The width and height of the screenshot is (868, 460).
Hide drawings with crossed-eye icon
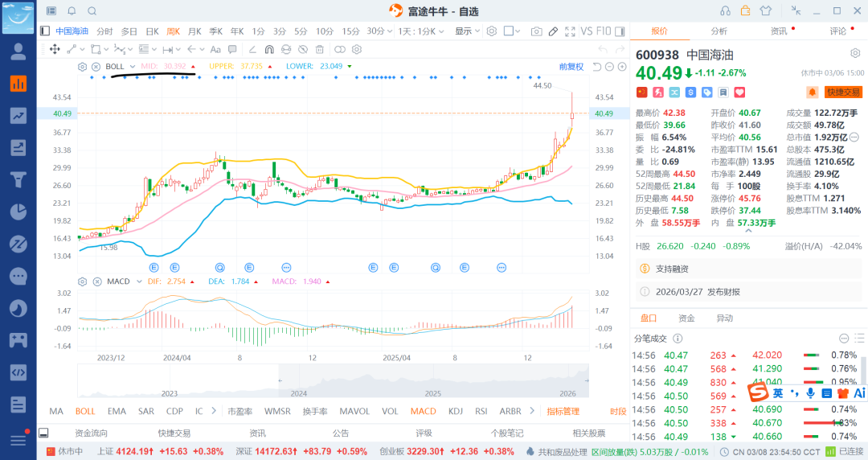(303, 49)
